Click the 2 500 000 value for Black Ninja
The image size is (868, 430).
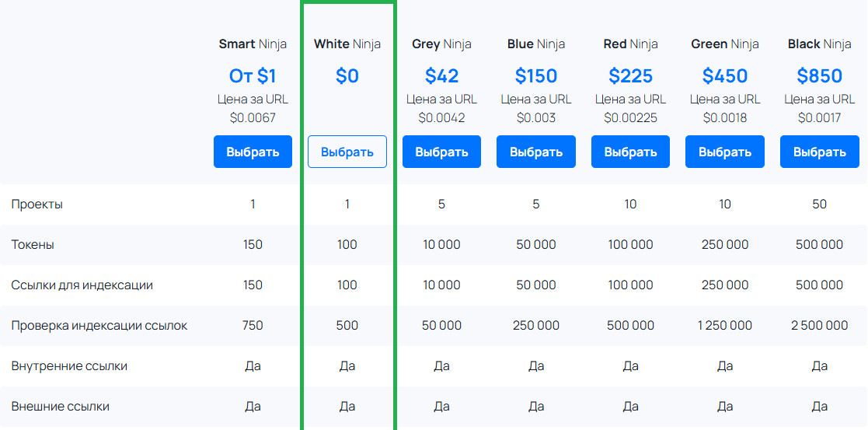tap(819, 325)
